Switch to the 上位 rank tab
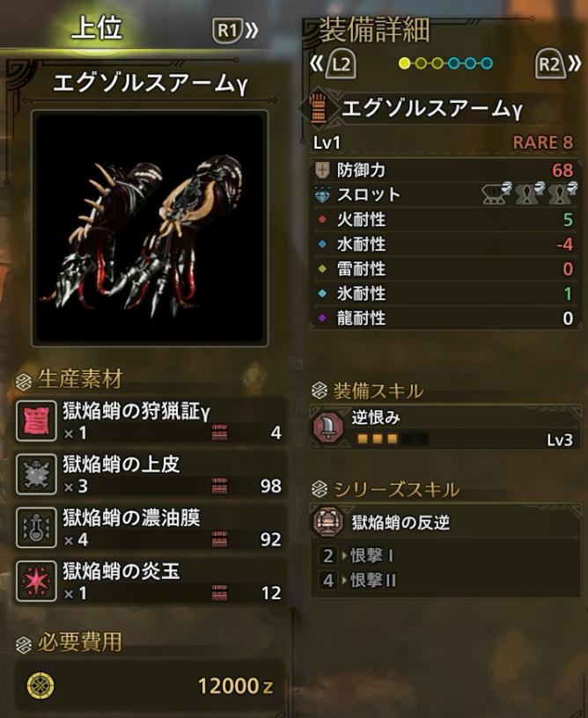The height and width of the screenshot is (718, 588). coord(97,28)
